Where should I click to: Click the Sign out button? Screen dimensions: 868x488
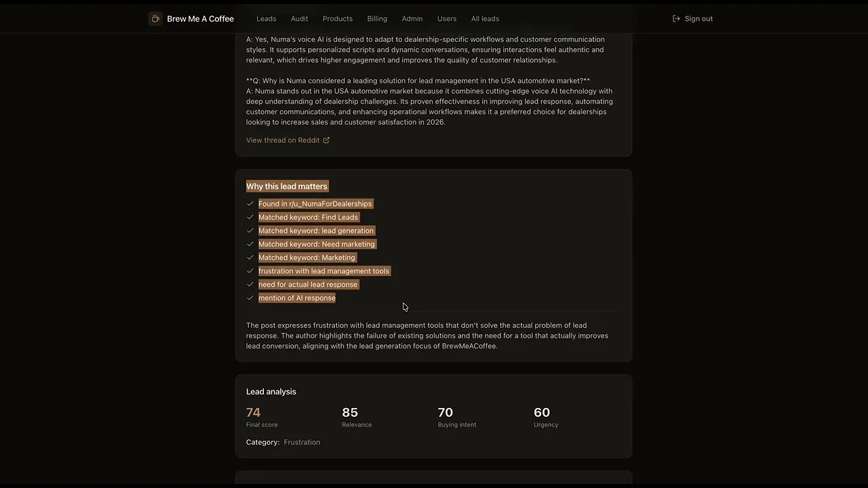[692, 19]
